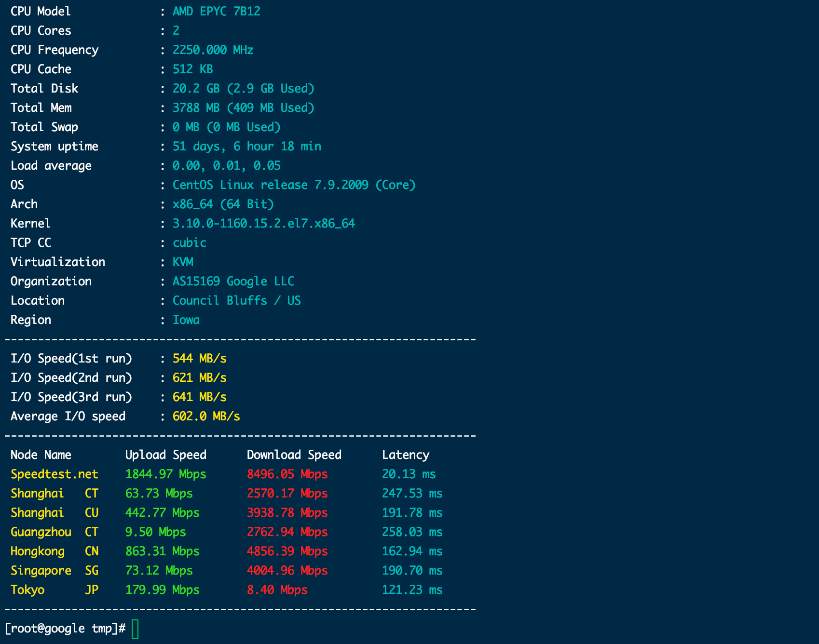819x644 pixels.
Task: Click the 8496.05 Mbps download speed
Action: click(x=287, y=474)
